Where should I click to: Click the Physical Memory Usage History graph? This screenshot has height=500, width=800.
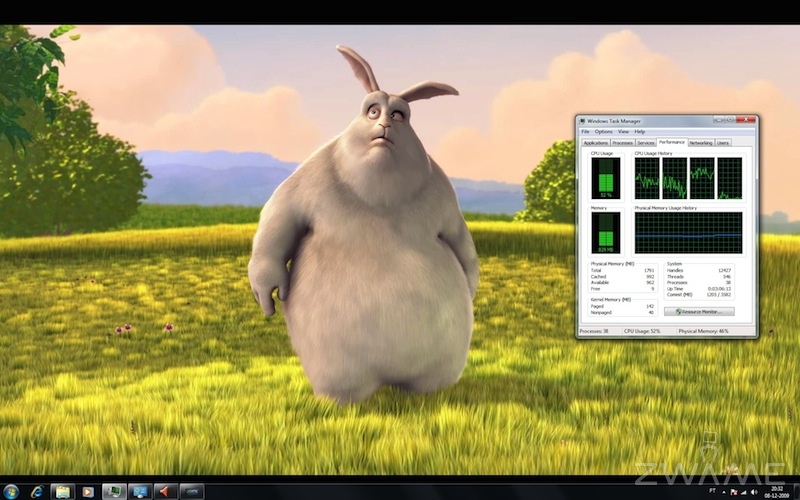point(688,233)
